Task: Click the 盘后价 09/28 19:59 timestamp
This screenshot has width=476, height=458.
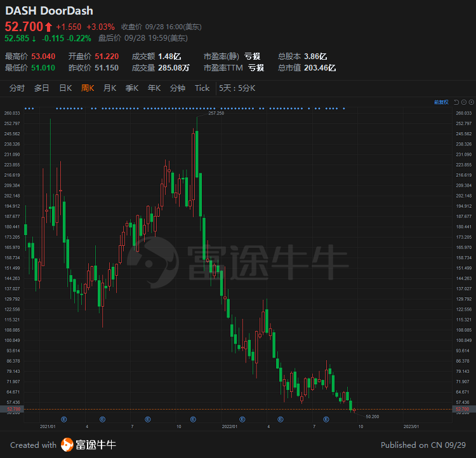Action: (143, 38)
